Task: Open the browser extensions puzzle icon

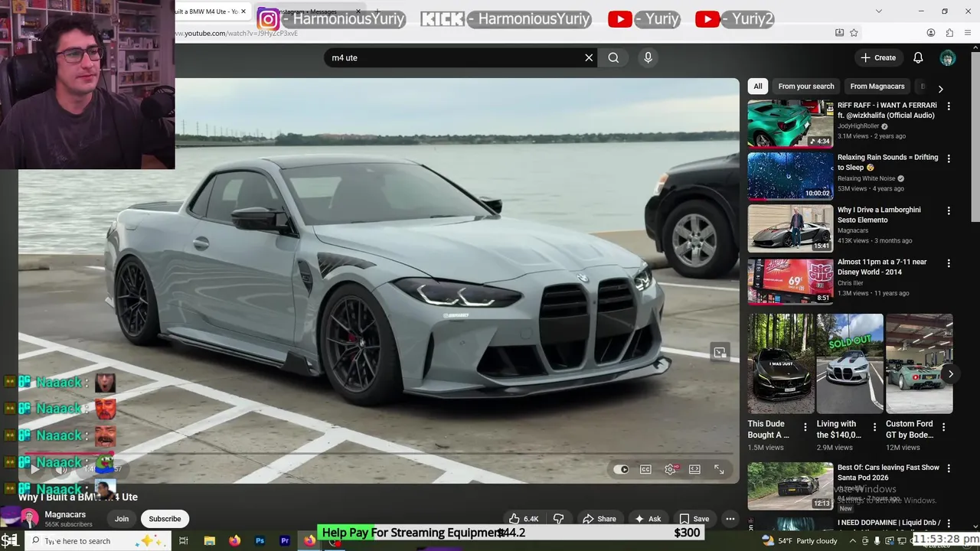Action: pos(949,33)
